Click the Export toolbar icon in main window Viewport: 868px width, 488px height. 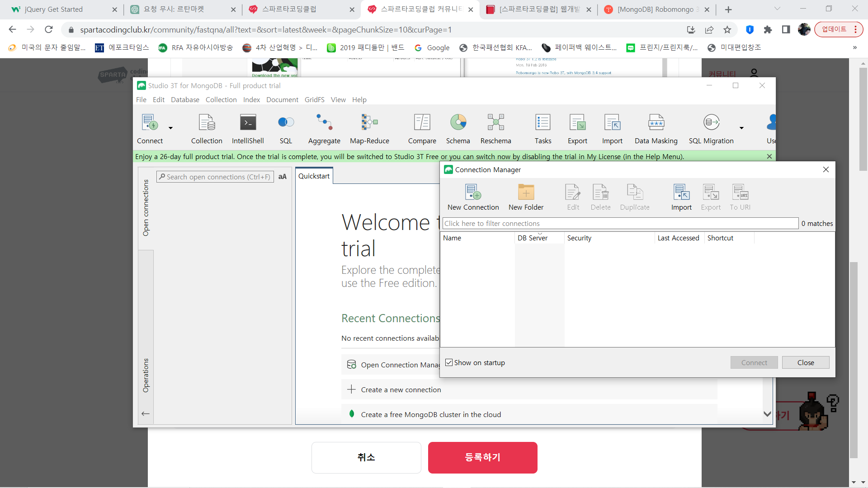(577, 129)
